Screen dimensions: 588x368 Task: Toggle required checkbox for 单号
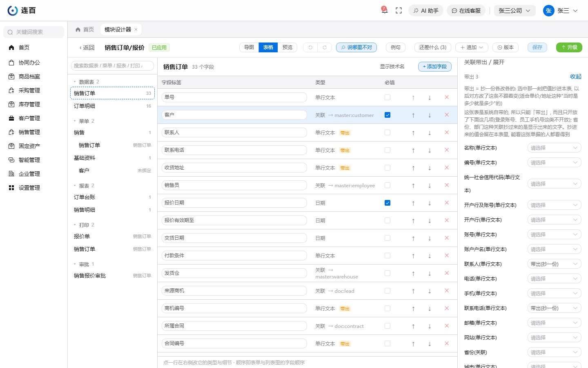[x=388, y=97]
